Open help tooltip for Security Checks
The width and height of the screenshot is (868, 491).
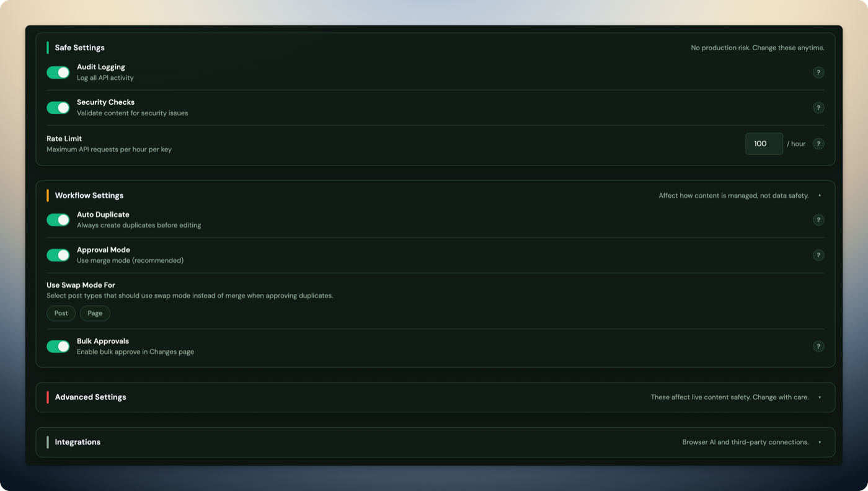click(818, 107)
